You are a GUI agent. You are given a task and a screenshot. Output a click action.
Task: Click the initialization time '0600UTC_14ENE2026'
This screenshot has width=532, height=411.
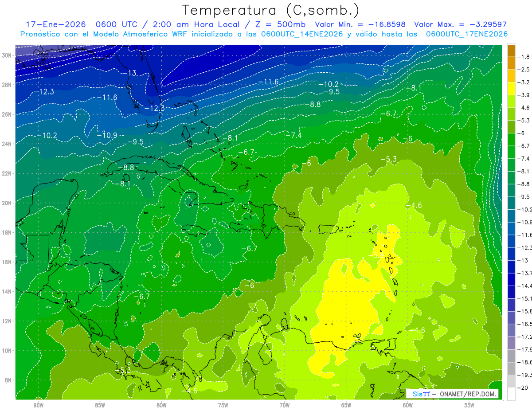click(302, 34)
